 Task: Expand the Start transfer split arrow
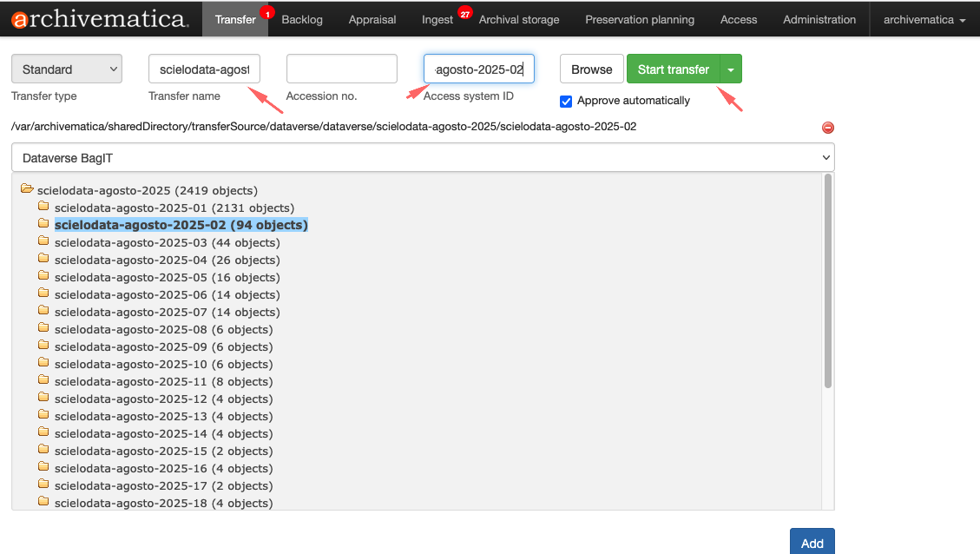(731, 69)
